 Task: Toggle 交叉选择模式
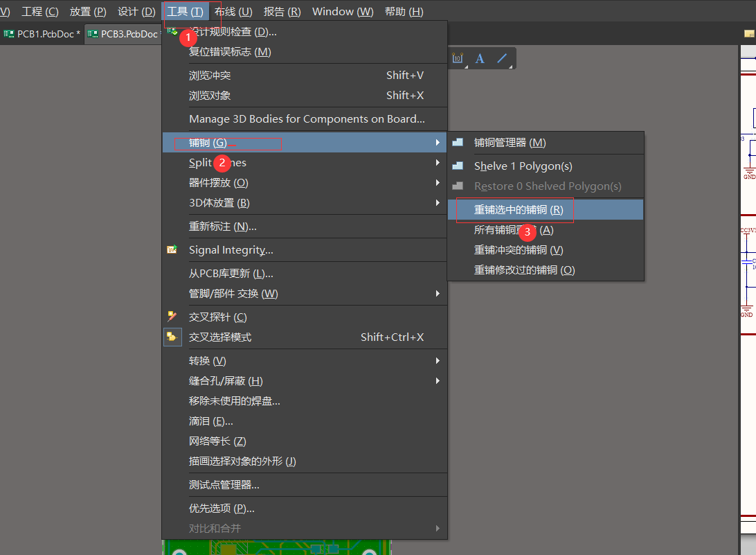click(305, 337)
